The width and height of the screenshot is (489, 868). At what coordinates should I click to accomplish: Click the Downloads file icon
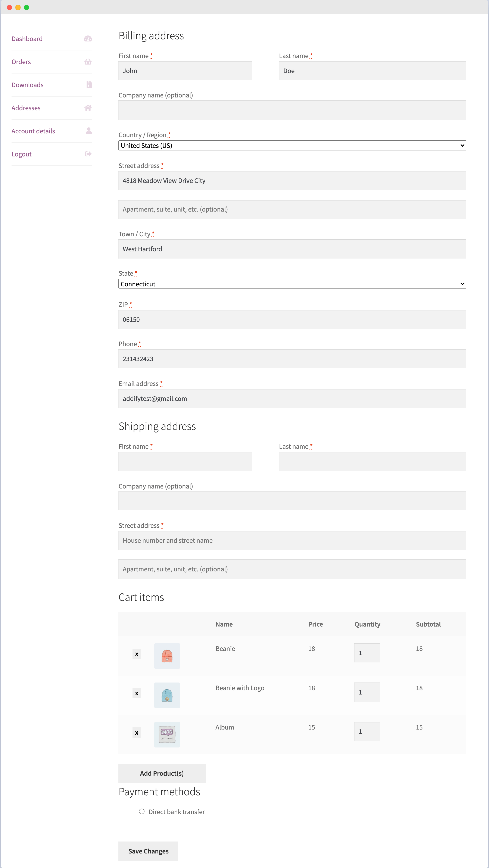(88, 85)
